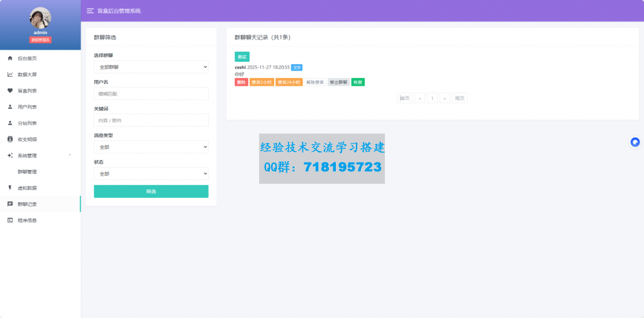
Task: Open the 状态 dropdown
Action: tap(151, 174)
